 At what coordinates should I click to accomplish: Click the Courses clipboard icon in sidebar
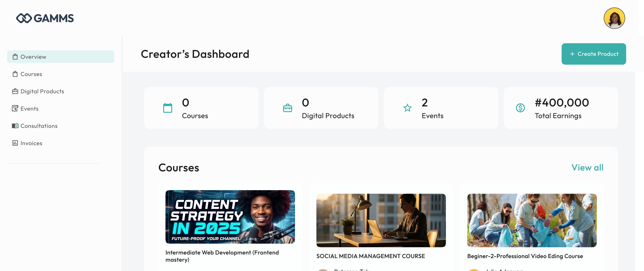pyautogui.click(x=15, y=74)
